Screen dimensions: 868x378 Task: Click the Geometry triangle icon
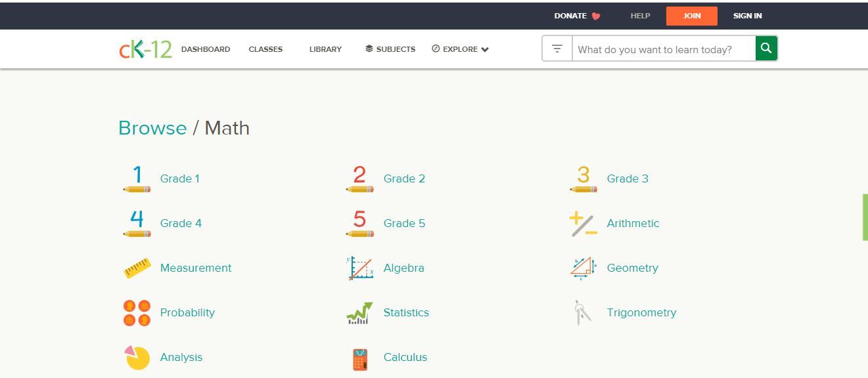pos(583,268)
